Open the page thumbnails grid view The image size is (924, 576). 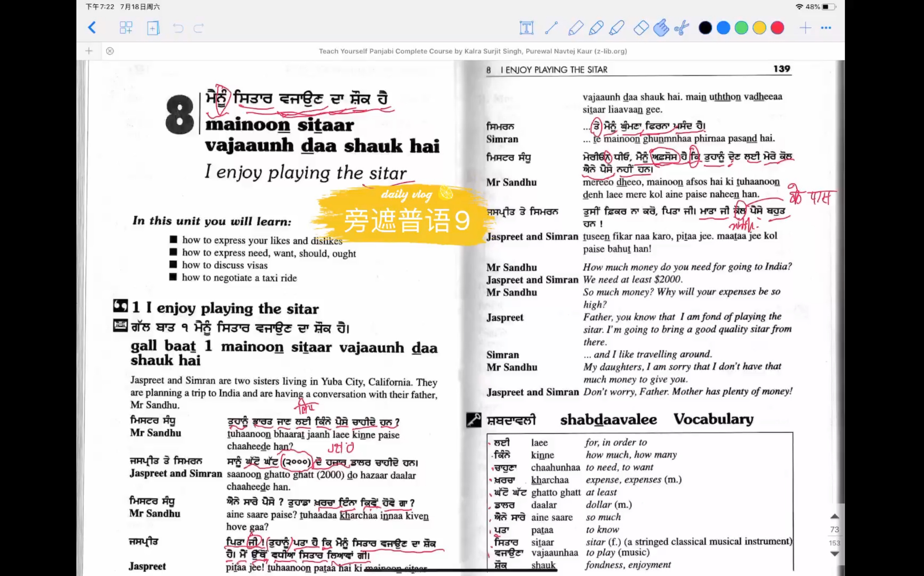126,28
